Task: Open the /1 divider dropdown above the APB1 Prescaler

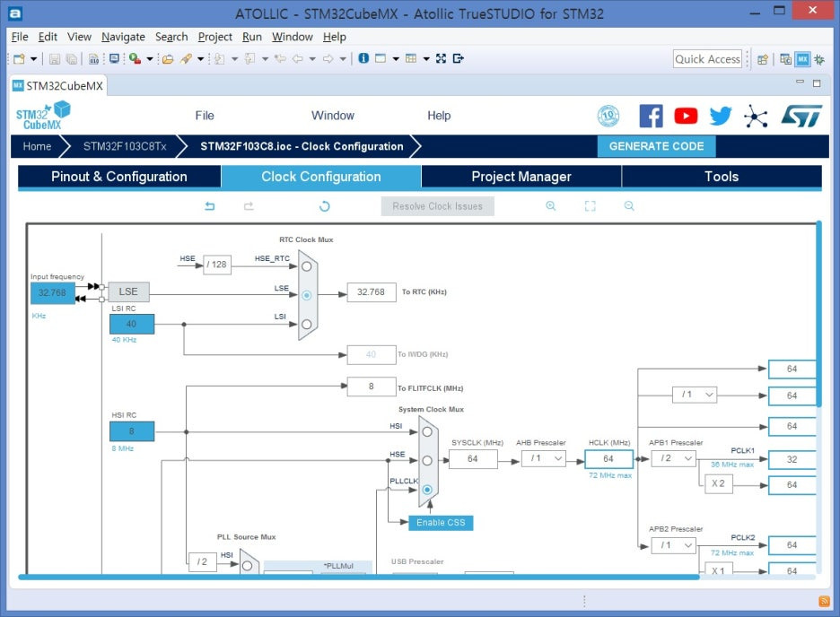Action: [695, 395]
